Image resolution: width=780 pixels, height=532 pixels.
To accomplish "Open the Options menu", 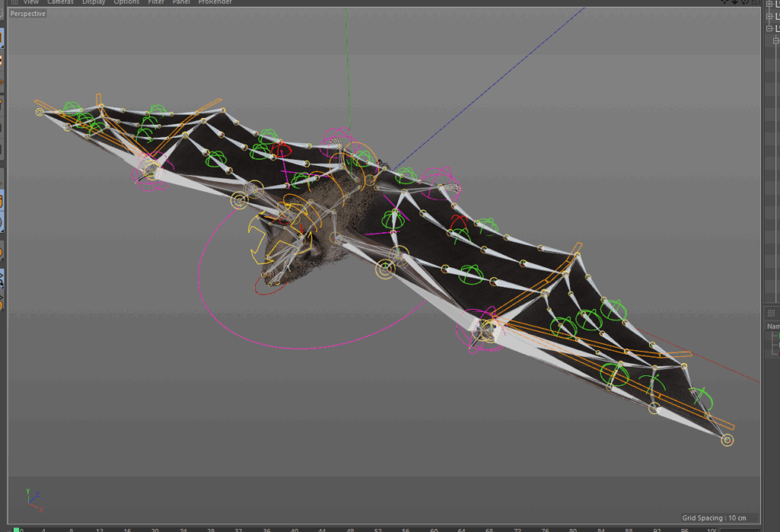I will pos(126,2).
